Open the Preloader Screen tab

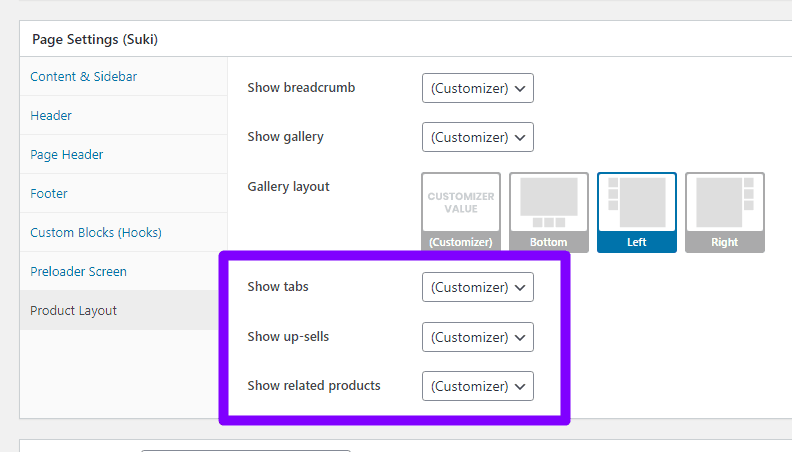click(78, 271)
